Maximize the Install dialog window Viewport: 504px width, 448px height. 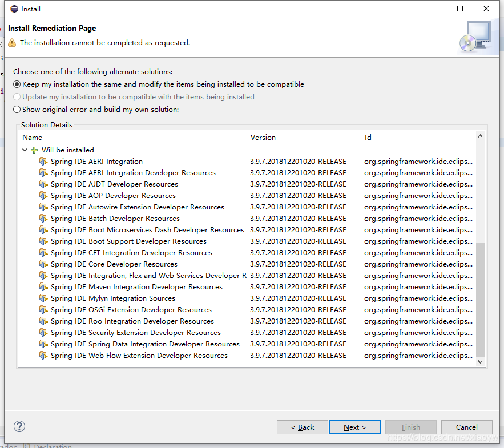coord(460,9)
